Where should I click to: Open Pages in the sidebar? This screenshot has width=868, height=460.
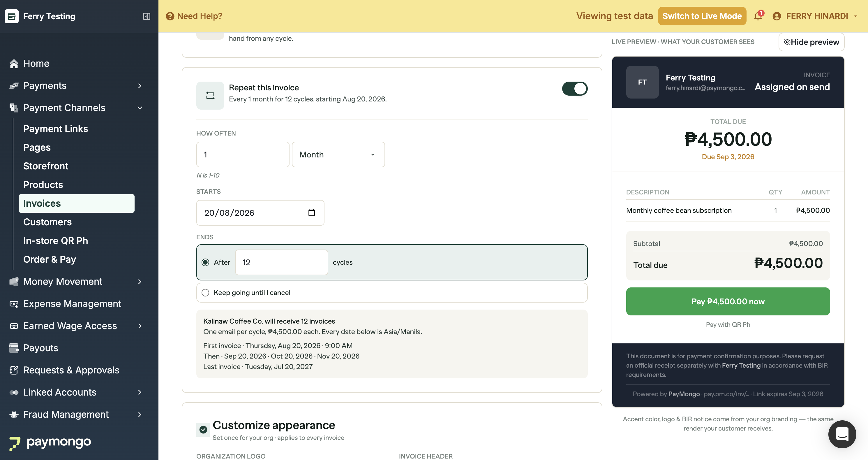pos(37,148)
